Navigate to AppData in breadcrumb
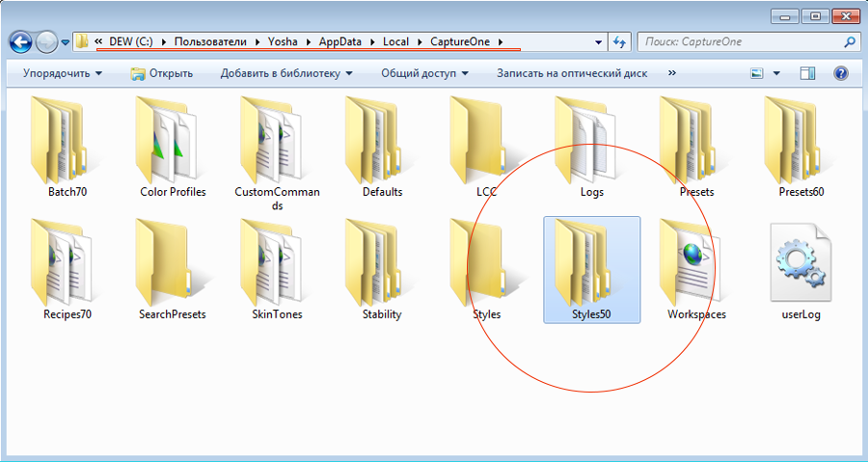Screen dimensions: 868x462 click(339, 41)
